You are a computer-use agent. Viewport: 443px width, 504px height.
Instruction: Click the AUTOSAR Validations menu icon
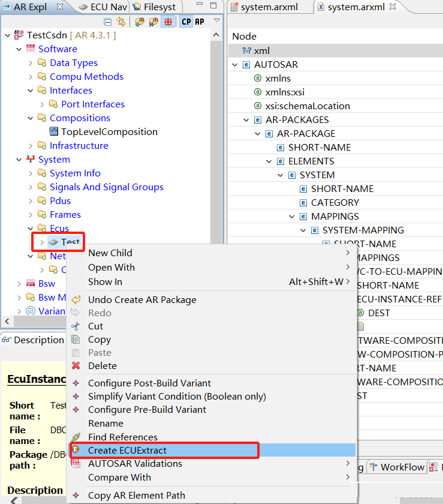click(x=76, y=464)
